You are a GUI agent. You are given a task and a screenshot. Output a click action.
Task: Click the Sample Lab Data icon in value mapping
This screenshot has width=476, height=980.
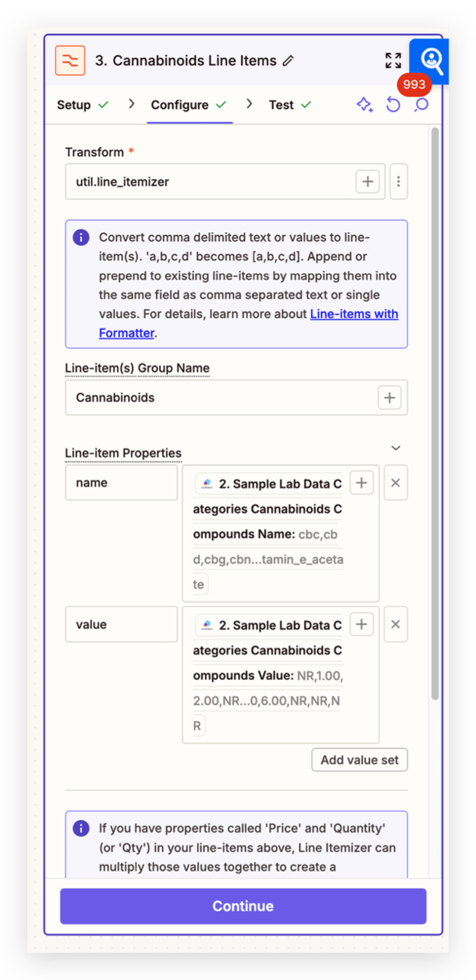coord(206,625)
